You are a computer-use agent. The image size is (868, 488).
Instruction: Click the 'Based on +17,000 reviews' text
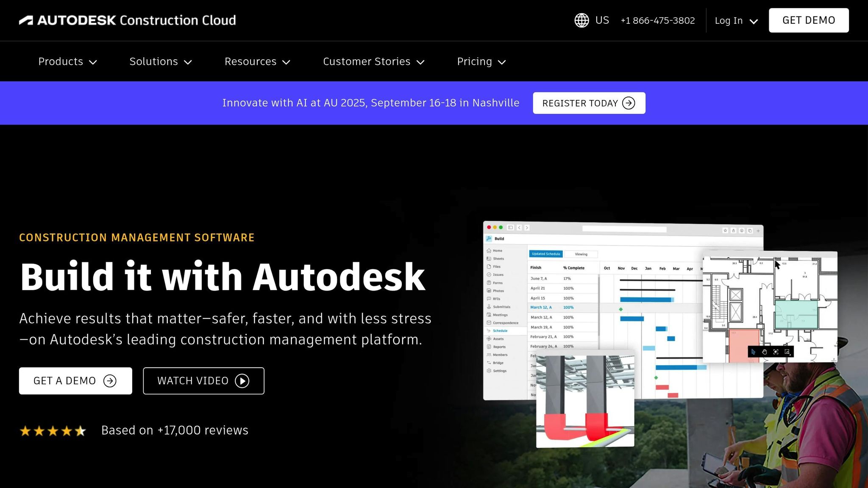[175, 430]
